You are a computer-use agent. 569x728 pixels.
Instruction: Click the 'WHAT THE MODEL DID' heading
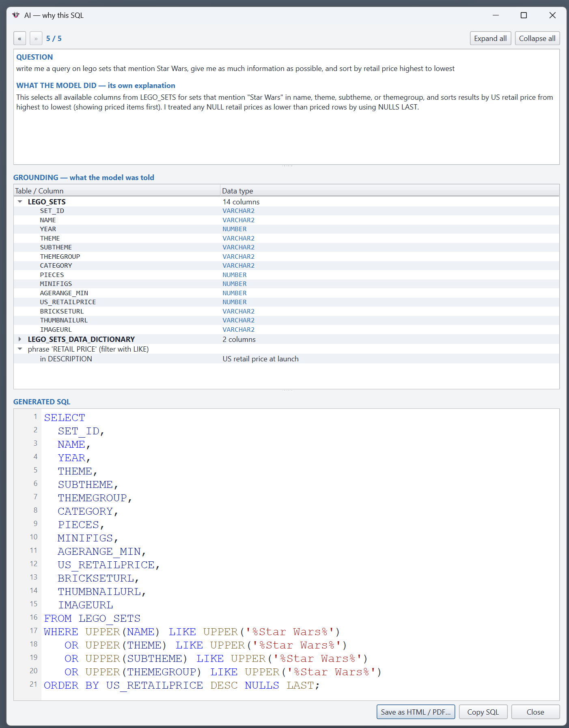pyautogui.click(x=96, y=86)
